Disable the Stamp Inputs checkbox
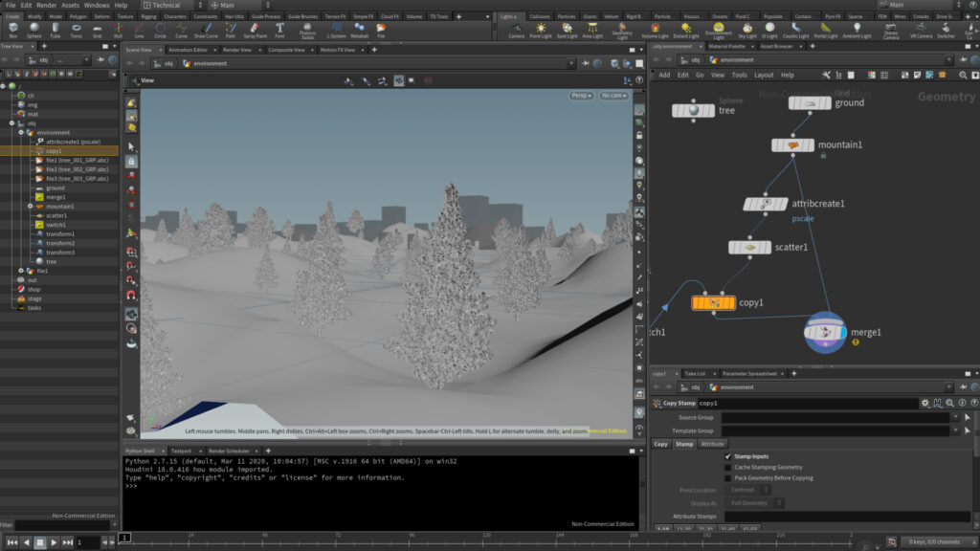 pos(727,456)
